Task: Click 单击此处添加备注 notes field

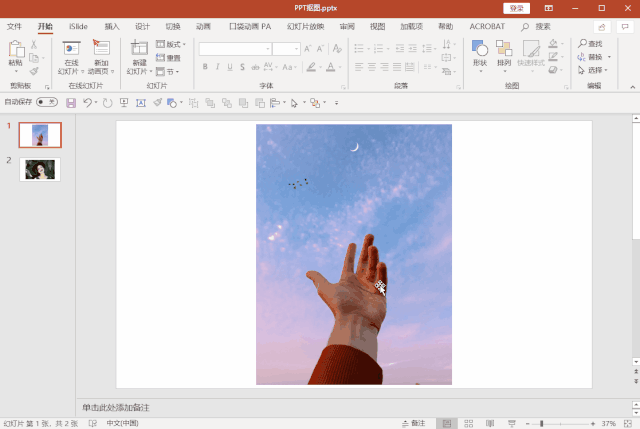Action: tap(116, 408)
